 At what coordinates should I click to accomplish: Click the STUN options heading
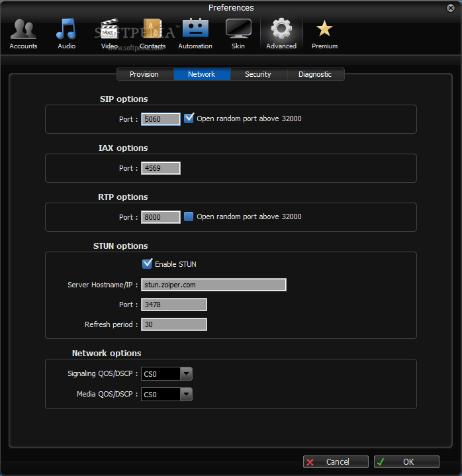[x=120, y=246]
